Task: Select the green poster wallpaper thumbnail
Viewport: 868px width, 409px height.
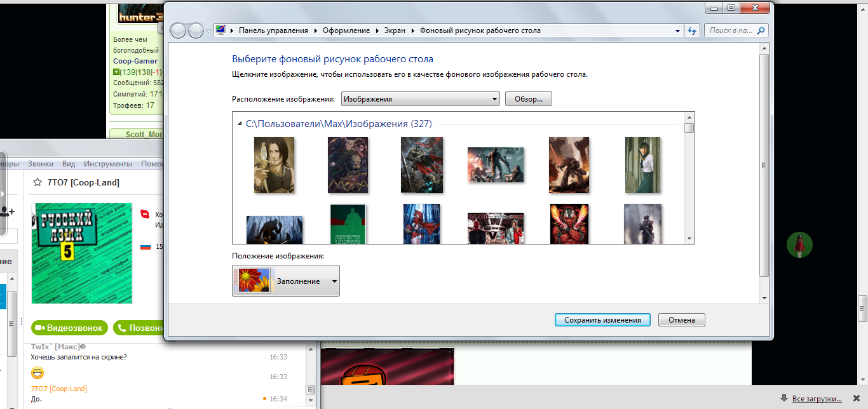Action: tap(348, 224)
